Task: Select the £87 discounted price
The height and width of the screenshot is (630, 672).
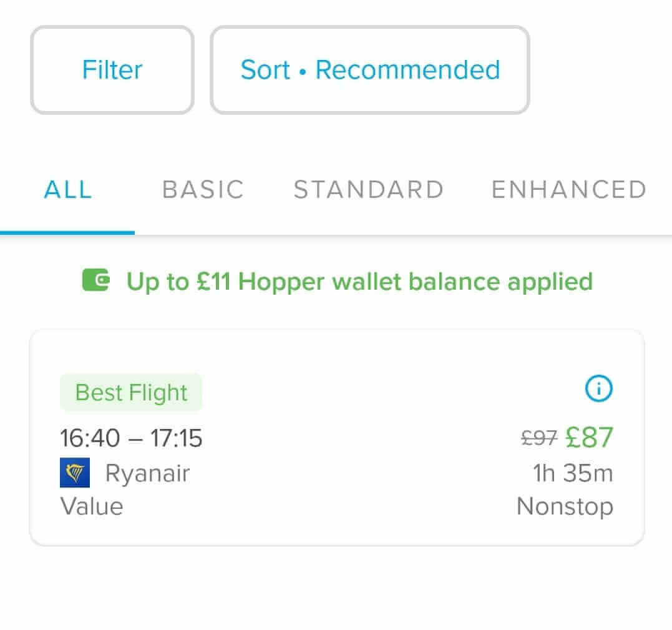Action: click(x=589, y=438)
